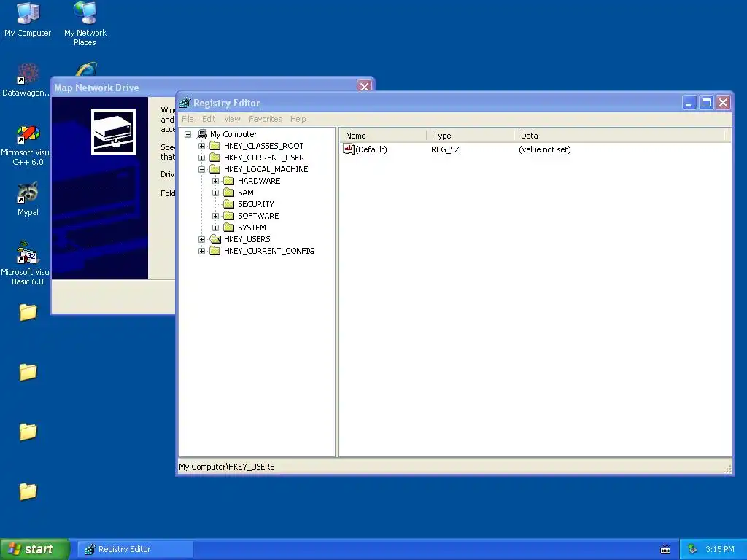Select the HKEY_CURRENT_USER label
The width and height of the screenshot is (747, 560).
tap(264, 157)
